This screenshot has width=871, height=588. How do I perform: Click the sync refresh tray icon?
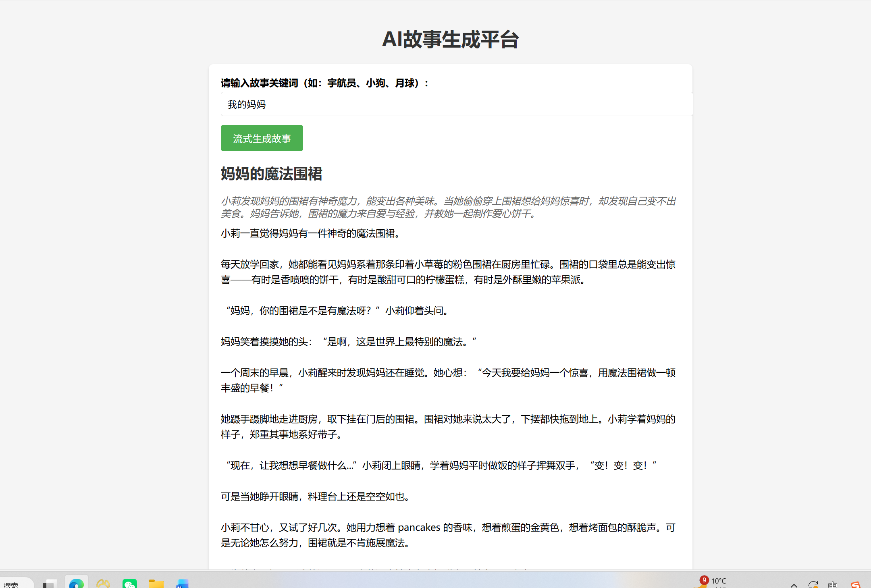(x=813, y=584)
